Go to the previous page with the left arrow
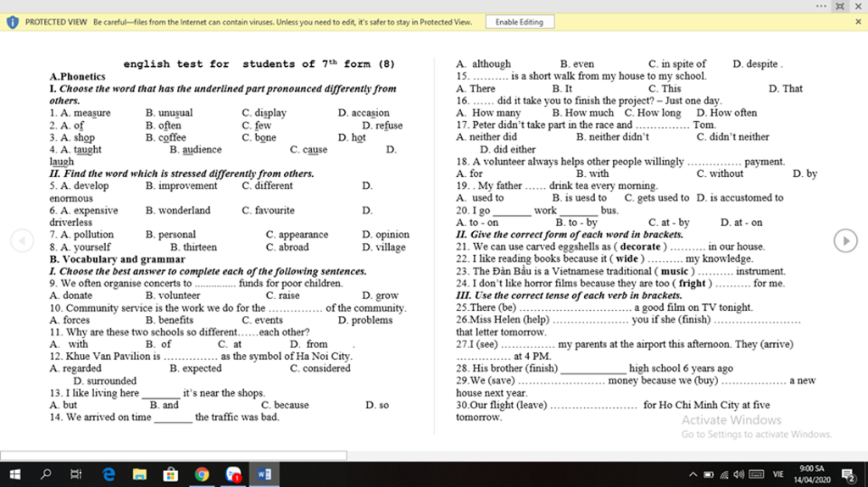 click(22, 241)
